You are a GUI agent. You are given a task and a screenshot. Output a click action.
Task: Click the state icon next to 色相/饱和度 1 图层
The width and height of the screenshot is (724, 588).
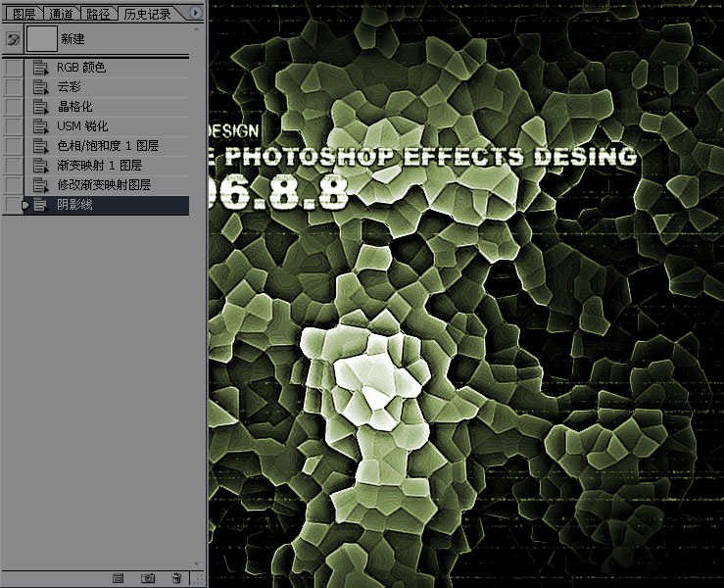pyautogui.click(x=40, y=146)
